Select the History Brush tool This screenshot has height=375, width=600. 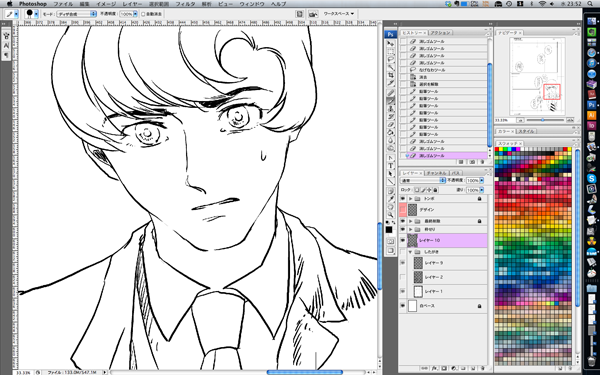coord(390,116)
